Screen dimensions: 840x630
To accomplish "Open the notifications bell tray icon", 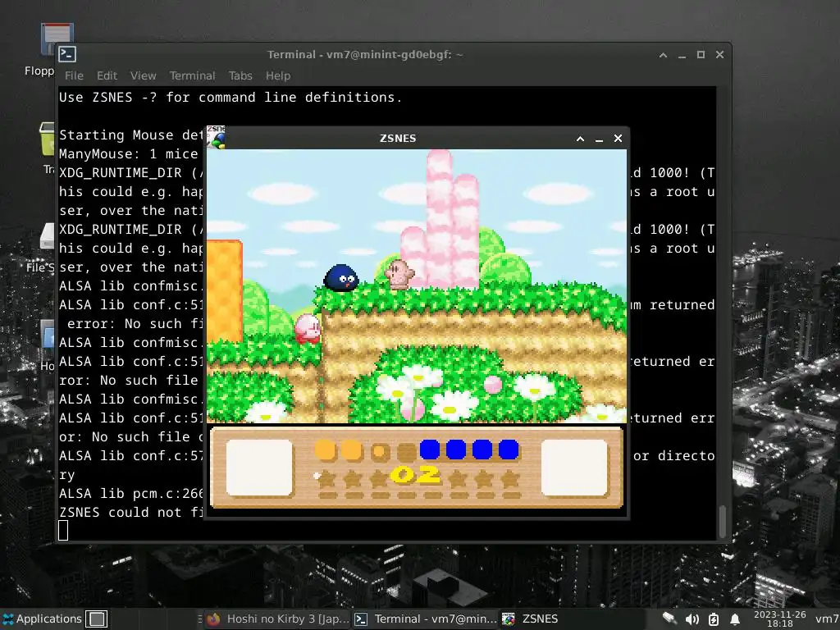I will coord(735,619).
